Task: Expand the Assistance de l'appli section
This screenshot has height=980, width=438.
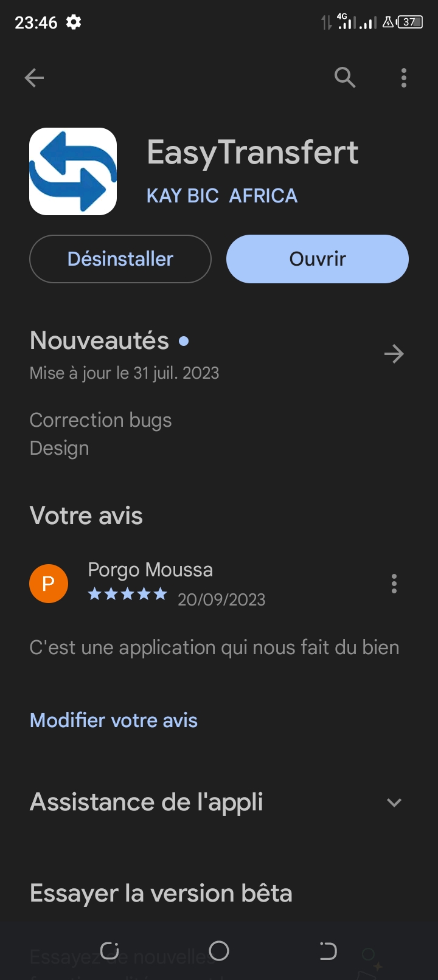Action: [x=147, y=802]
